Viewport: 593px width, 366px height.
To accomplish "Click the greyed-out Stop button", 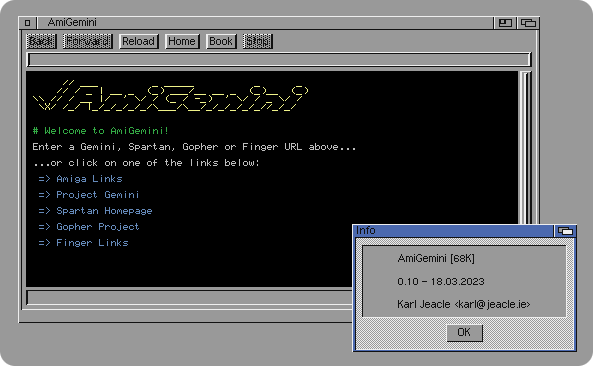I will pyautogui.click(x=258, y=41).
